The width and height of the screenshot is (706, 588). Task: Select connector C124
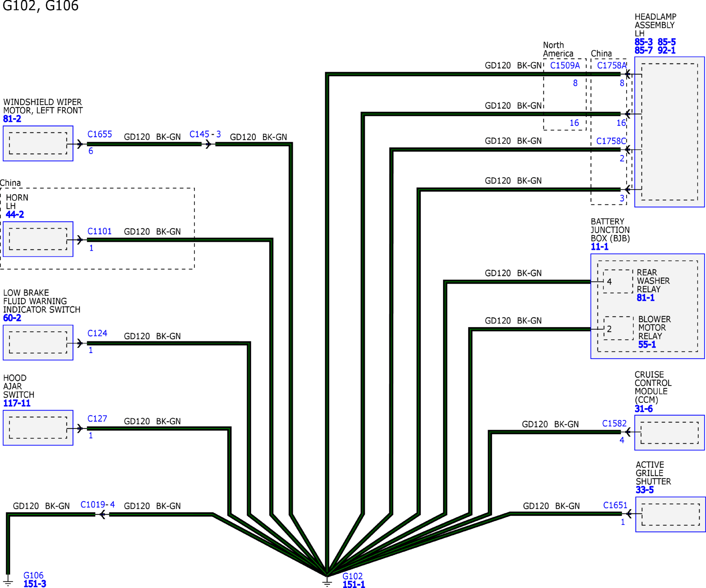coord(97,333)
